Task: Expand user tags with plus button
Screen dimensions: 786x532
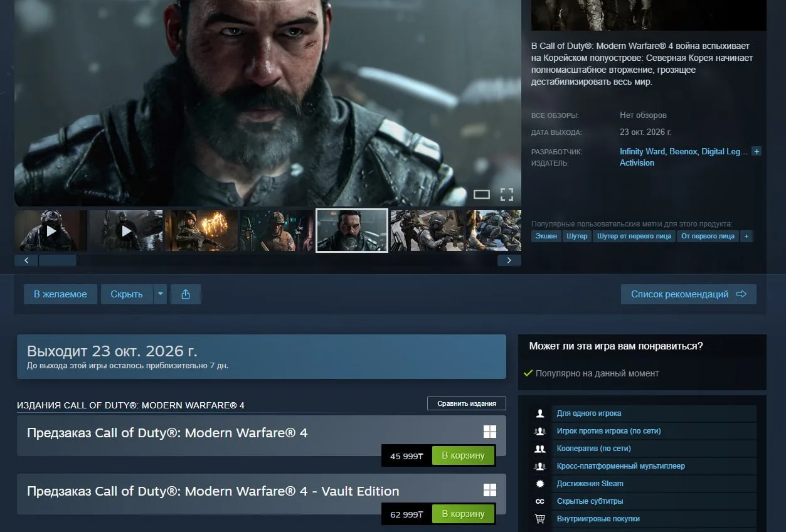Action: pos(746,236)
